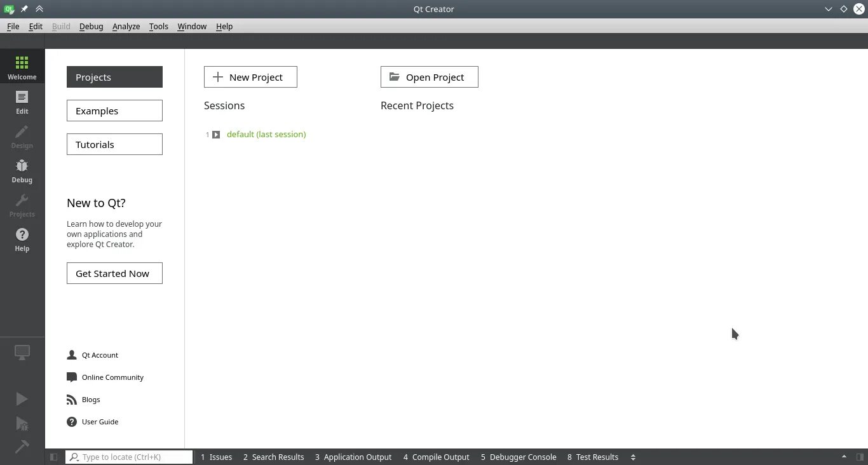This screenshot has height=465, width=868.
Task: Open the Tools menu
Action: [x=158, y=26]
